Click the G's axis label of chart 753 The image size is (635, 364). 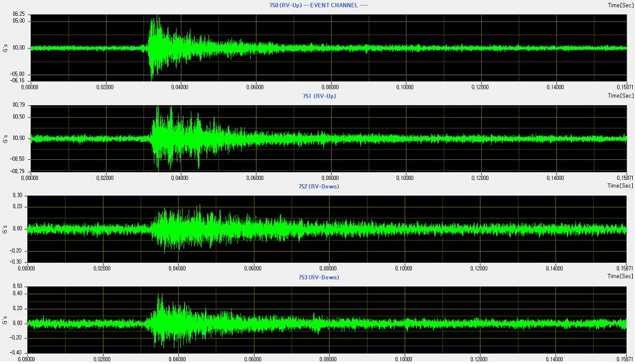point(6,320)
